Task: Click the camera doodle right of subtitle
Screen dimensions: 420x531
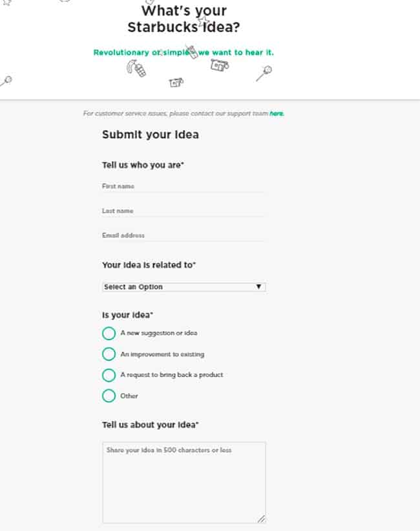Action: [x=220, y=65]
